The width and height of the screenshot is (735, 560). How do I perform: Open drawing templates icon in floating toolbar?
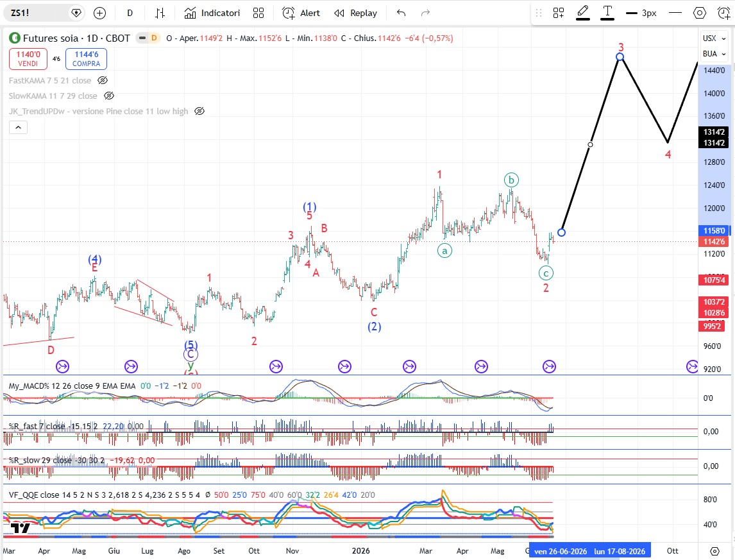[x=558, y=13]
